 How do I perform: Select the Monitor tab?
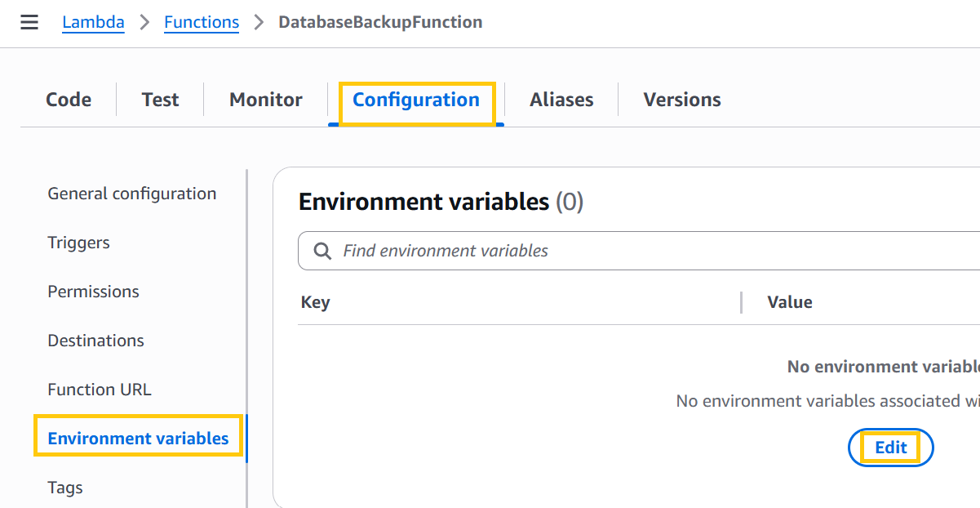pos(266,100)
